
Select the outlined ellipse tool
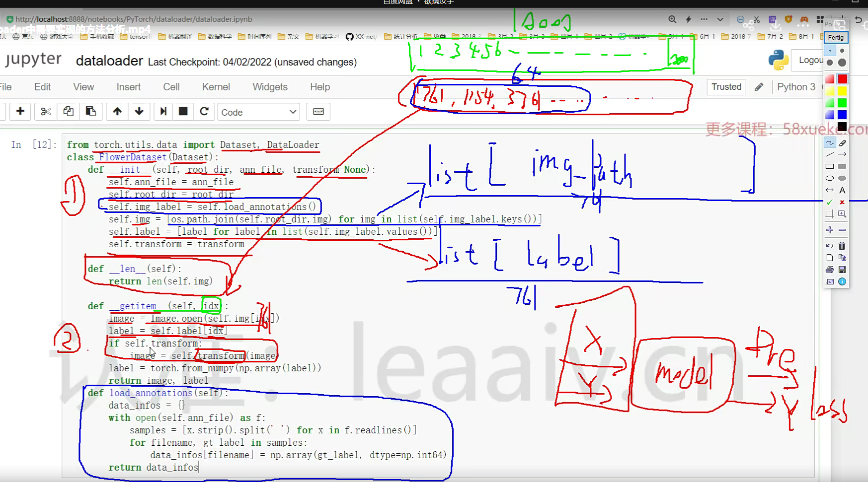830,179
